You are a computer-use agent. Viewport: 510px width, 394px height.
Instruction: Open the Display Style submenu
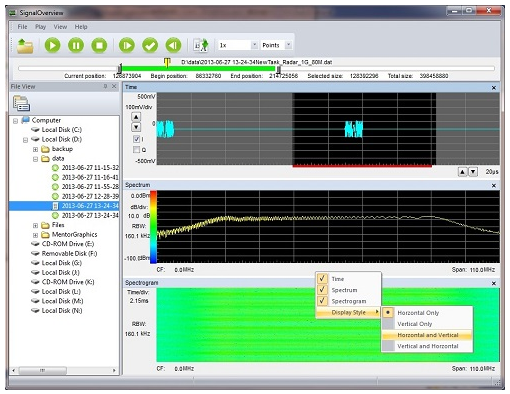tap(348, 312)
